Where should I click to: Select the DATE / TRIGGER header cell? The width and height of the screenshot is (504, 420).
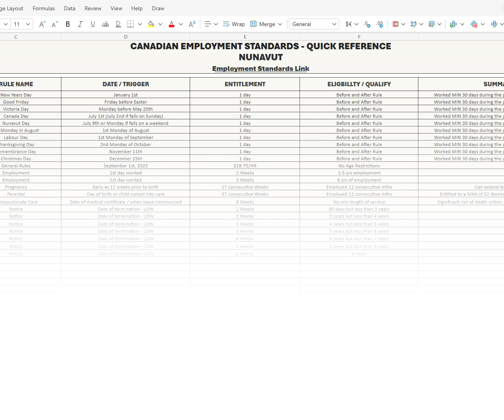pos(125,84)
